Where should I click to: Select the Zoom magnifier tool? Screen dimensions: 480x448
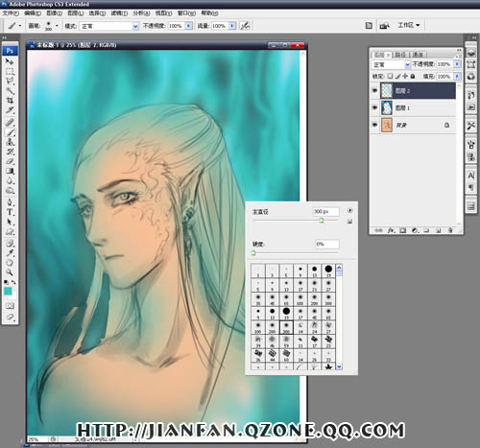(10, 272)
